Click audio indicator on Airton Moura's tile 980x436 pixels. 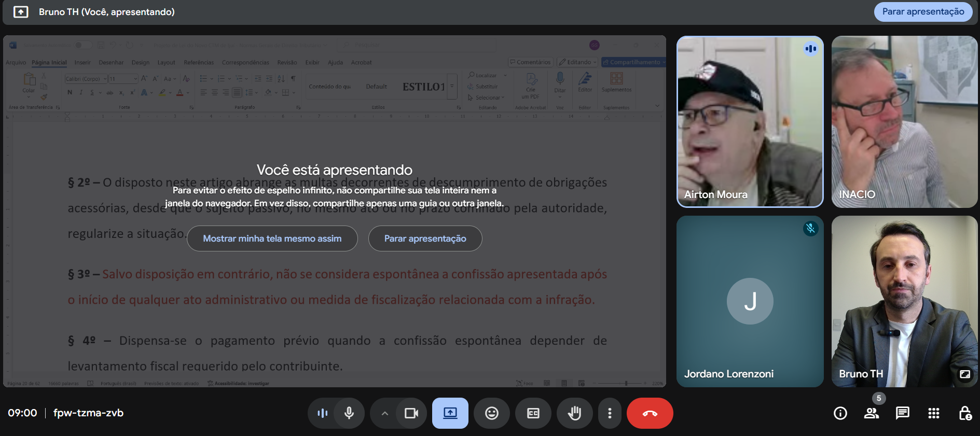(x=811, y=49)
